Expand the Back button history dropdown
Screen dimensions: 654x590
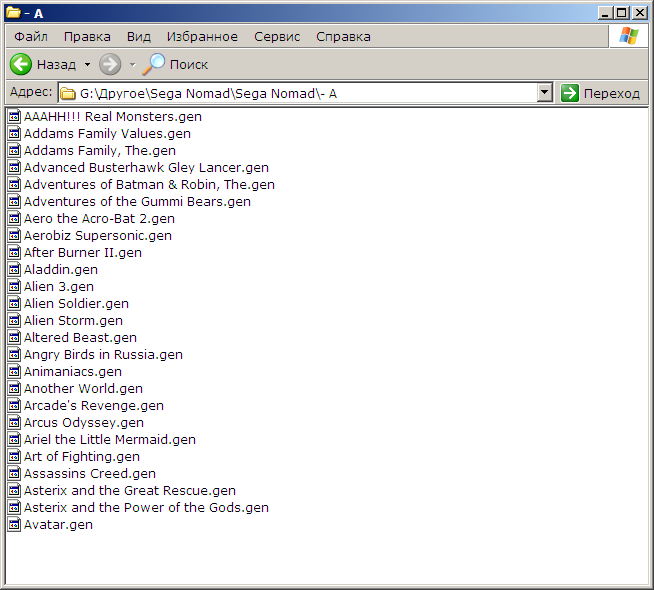pyautogui.click(x=87, y=64)
